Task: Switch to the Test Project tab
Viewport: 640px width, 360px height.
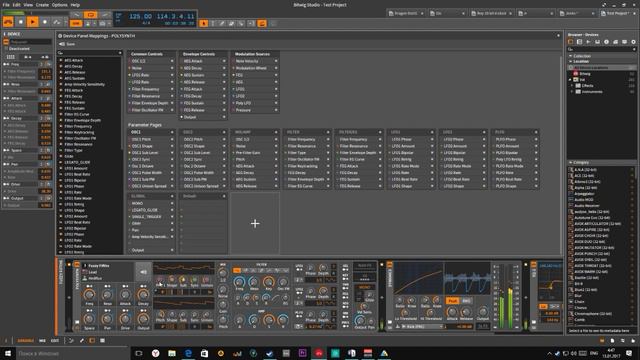Action: (617, 13)
